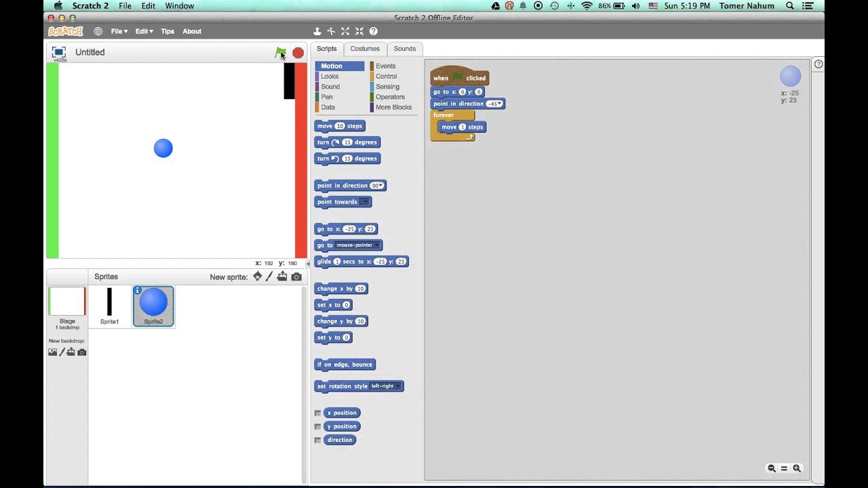Select the Pen block category
Image resolution: width=868 pixels, height=488 pixels.
point(326,97)
